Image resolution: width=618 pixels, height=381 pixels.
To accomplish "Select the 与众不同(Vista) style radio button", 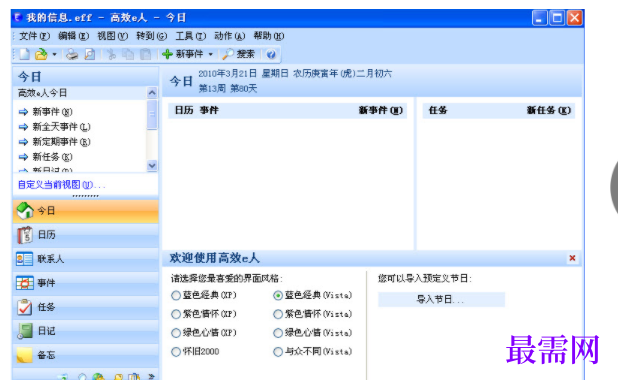I will coord(278,351).
